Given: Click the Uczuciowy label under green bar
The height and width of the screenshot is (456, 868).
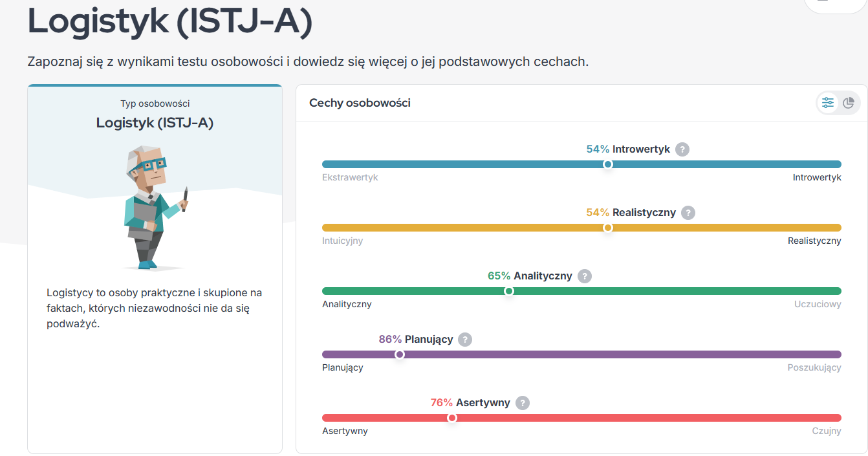Looking at the screenshot, I should pos(818,304).
